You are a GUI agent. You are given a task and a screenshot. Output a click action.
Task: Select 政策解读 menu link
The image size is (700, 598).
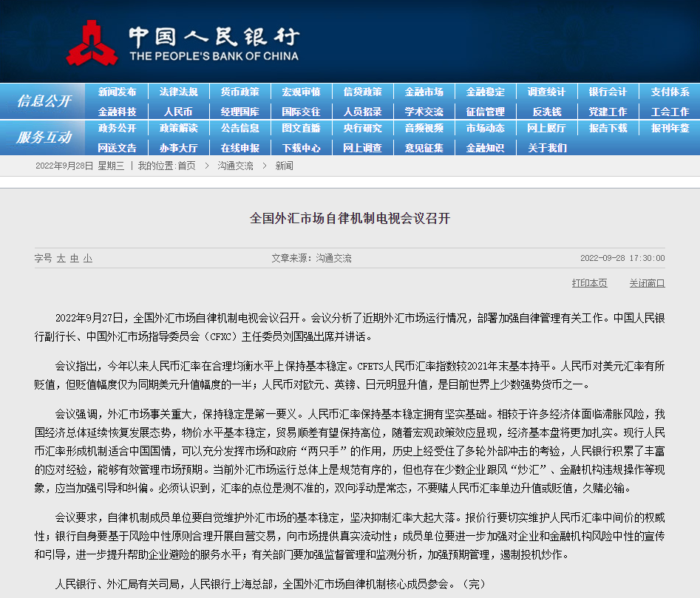click(x=179, y=128)
